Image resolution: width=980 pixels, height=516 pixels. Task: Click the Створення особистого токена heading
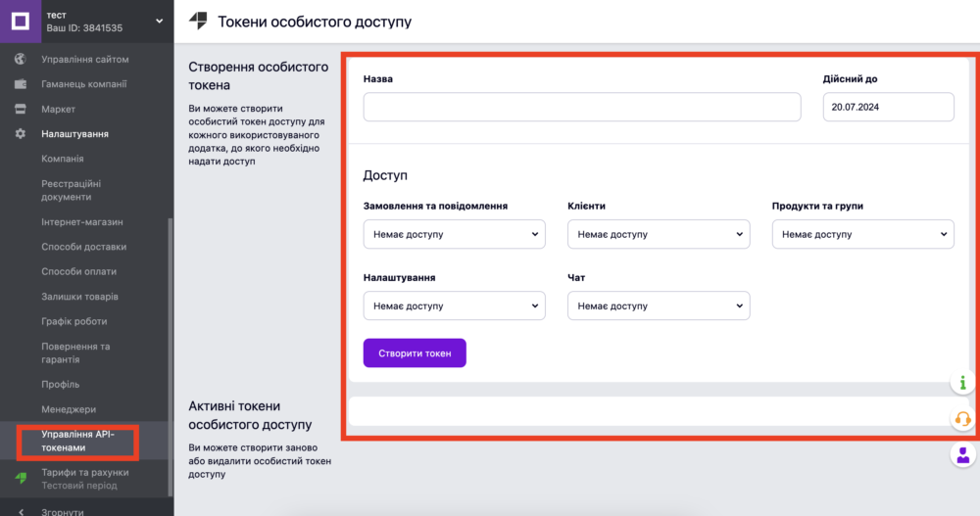[258, 75]
